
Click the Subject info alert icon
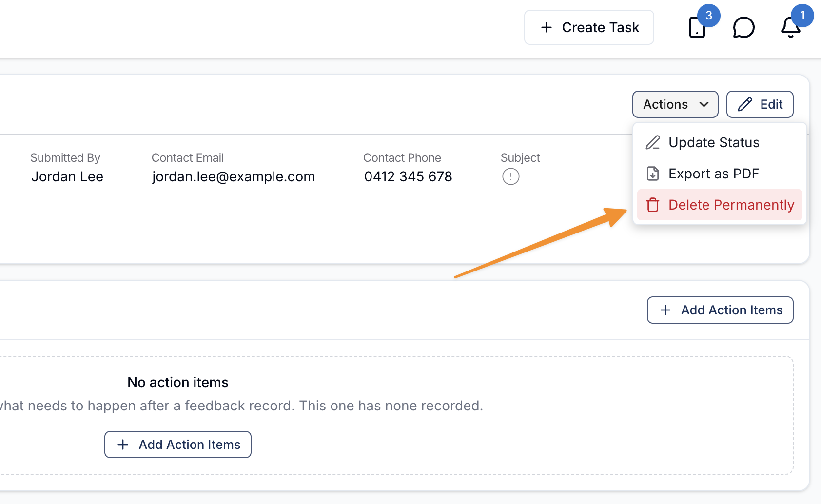click(511, 176)
